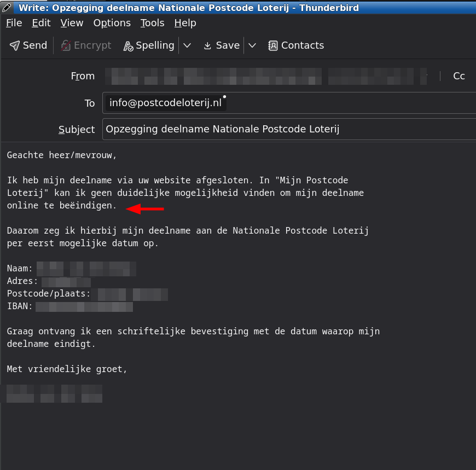Viewport: 476px width, 470px height.
Task: Click the pencil icon in title bar
Action: coord(8,8)
